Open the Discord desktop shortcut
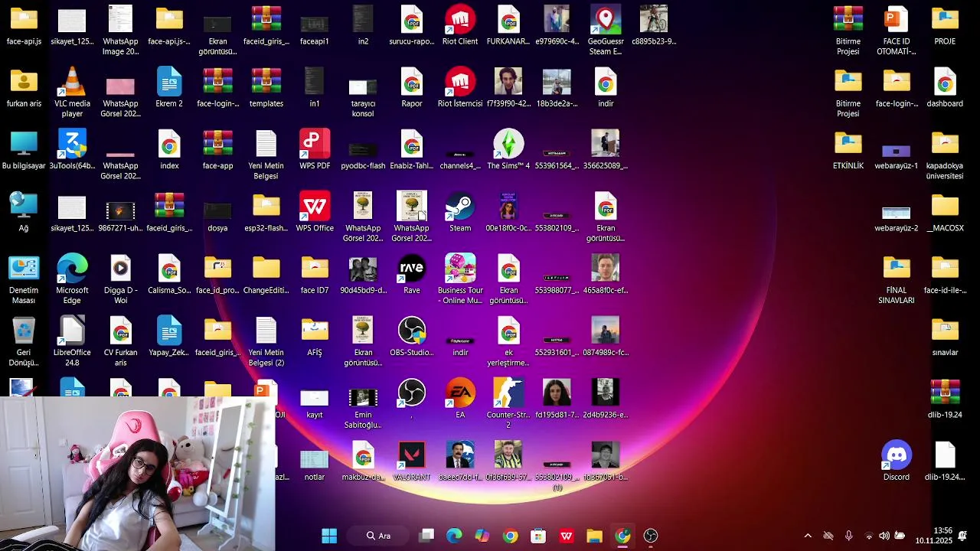Image resolution: width=980 pixels, height=551 pixels. [897, 461]
